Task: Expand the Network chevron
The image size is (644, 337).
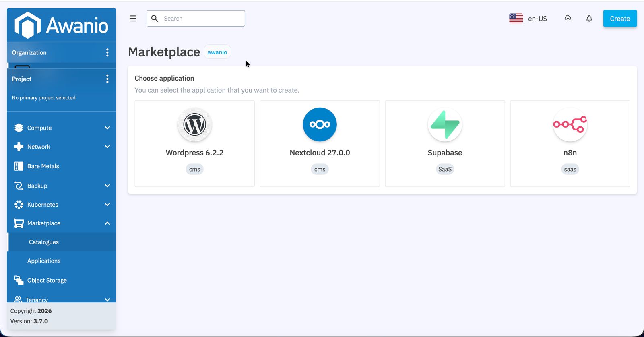Action: click(107, 147)
